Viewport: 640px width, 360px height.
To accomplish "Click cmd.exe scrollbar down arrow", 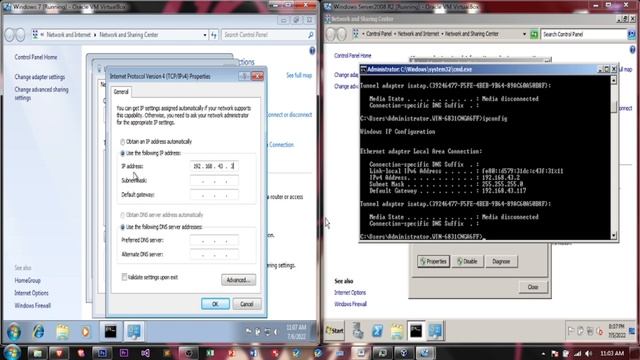I will (613, 236).
